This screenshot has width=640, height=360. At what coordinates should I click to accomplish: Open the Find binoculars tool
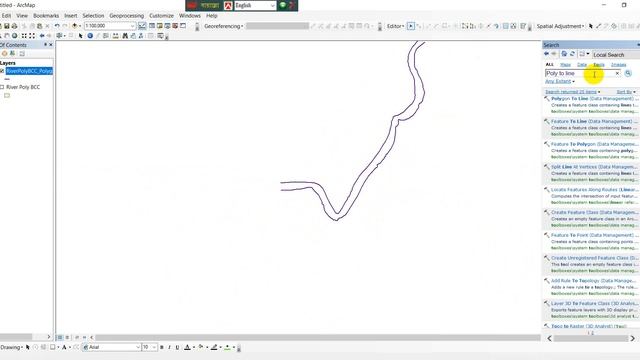click(x=125, y=36)
